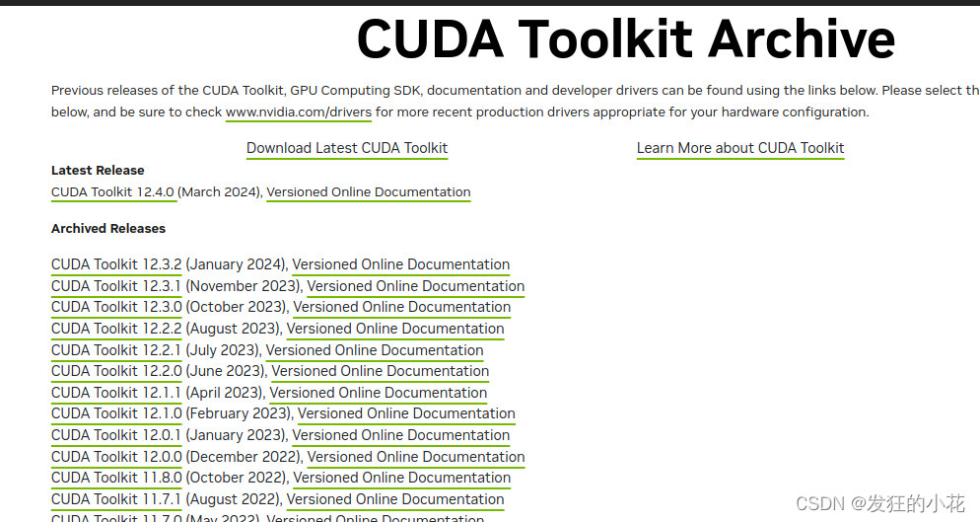This screenshot has height=522, width=980.
Task: Open documentation for June 2023 release
Action: pyautogui.click(x=380, y=371)
